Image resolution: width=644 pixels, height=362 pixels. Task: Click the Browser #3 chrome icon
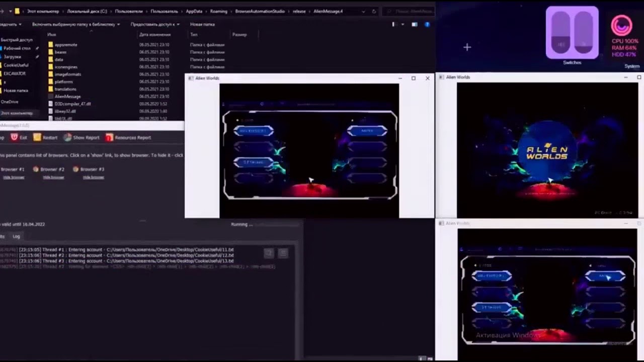coord(75,169)
